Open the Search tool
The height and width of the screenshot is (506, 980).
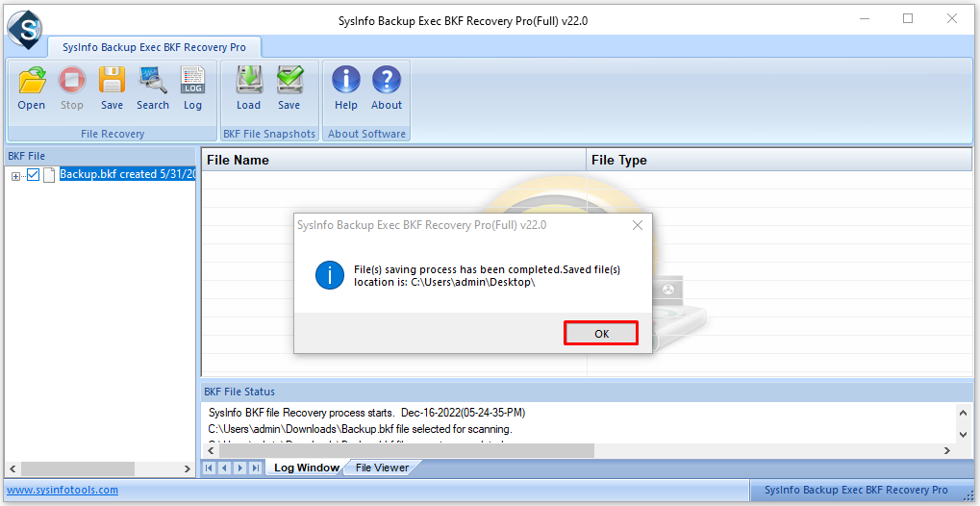tap(153, 89)
